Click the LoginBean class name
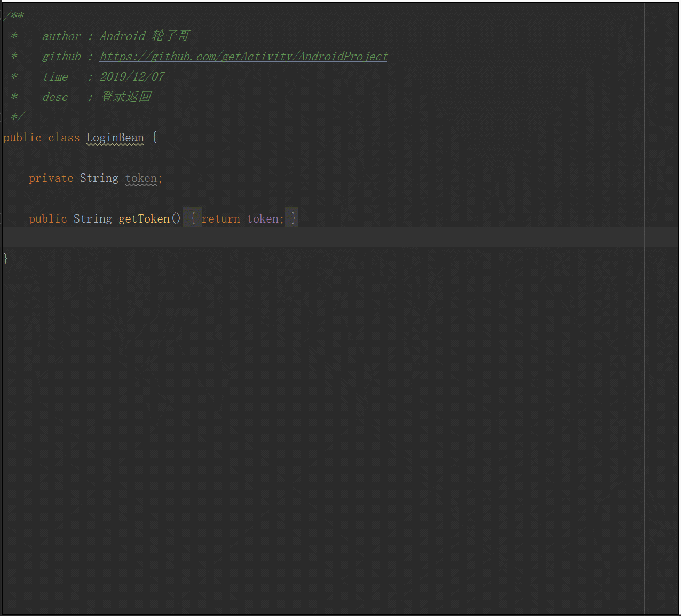Screen dimensions: 681x616 click(115, 138)
